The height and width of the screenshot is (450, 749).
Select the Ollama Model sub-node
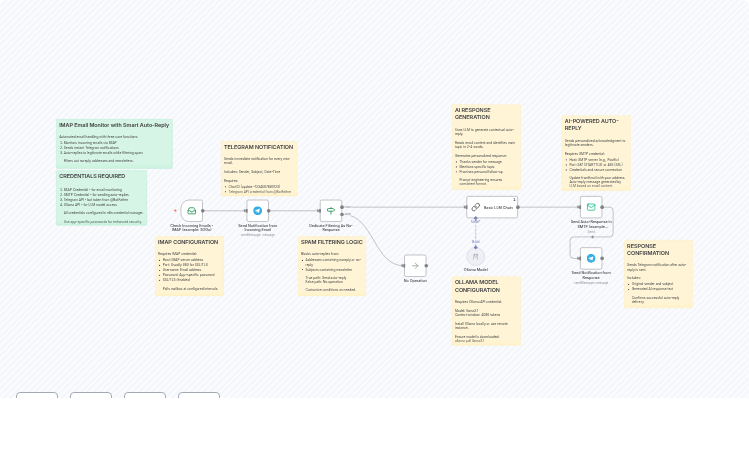475,257
